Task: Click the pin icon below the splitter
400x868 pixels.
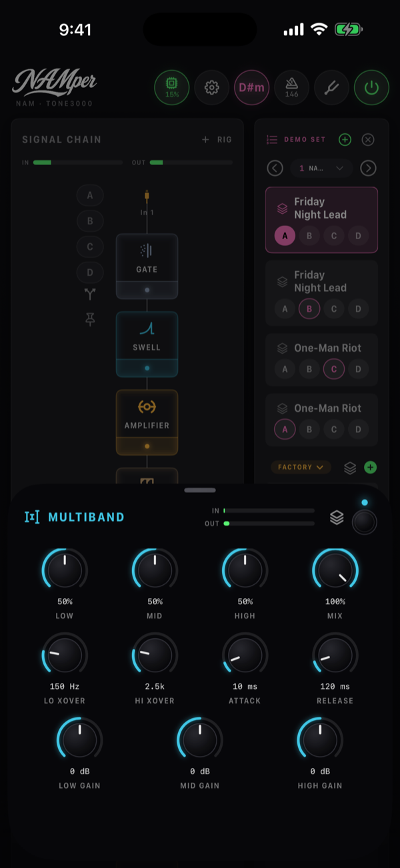Action: [x=90, y=320]
